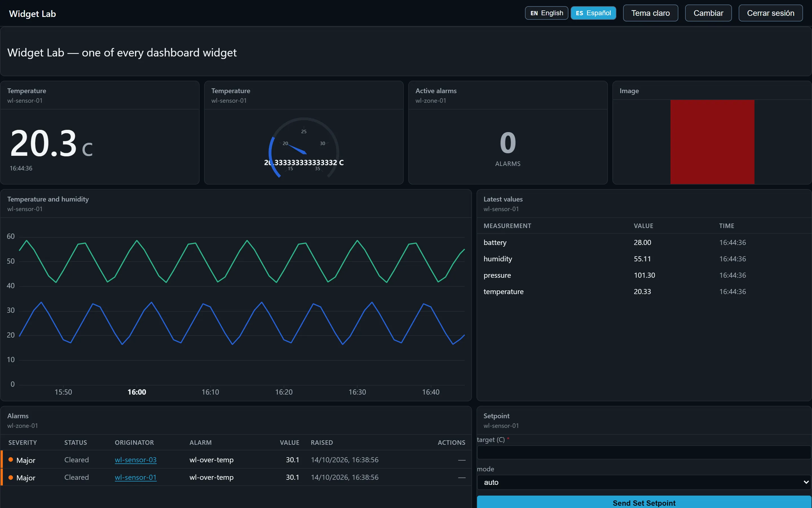The height and width of the screenshot is (508, 812).
Task: Select the humidity measurement row
Action: [x=644, y=259]
